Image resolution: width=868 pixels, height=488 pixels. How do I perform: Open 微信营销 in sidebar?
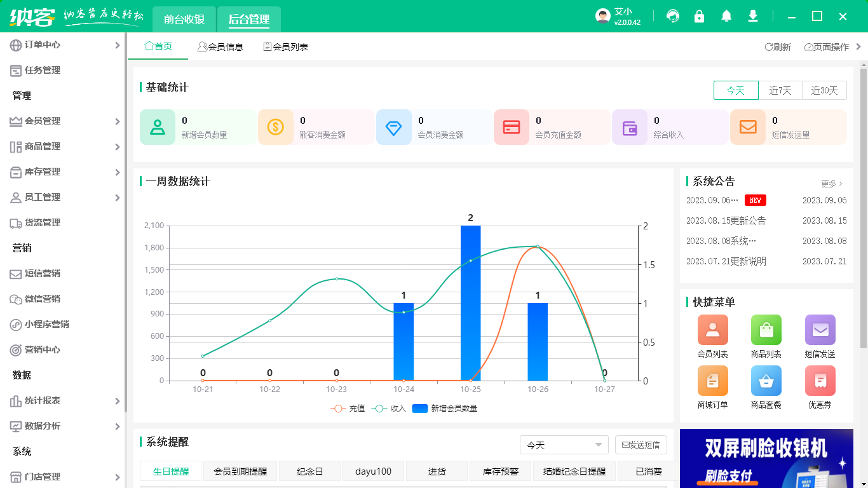(x=62, y=299)
